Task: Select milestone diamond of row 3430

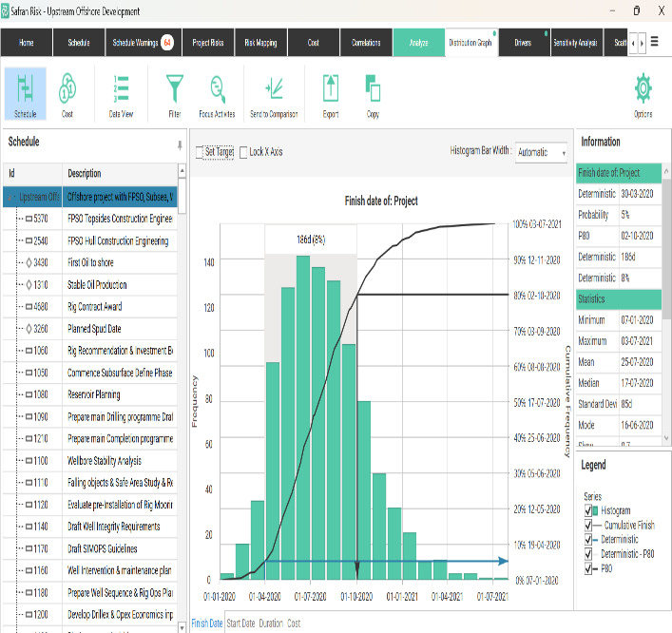Action: coord(29,262)
